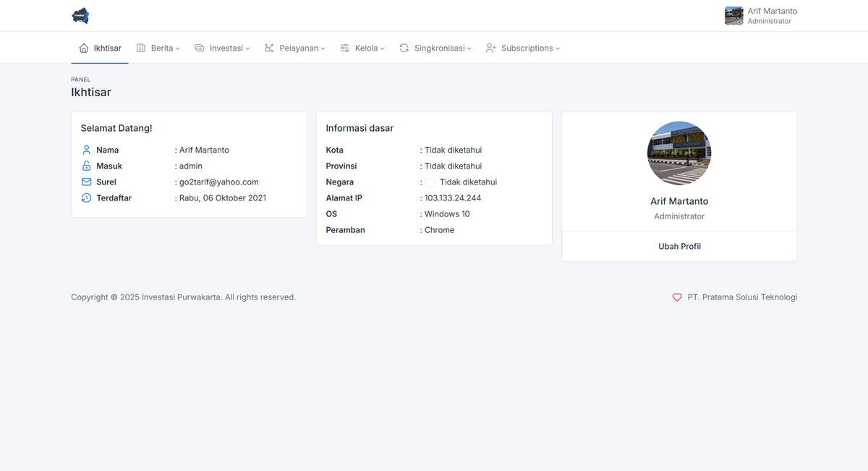Click the PT. Pratama Solusi Teknologi link
Screen dimensions: 868x471
[742, 297]
